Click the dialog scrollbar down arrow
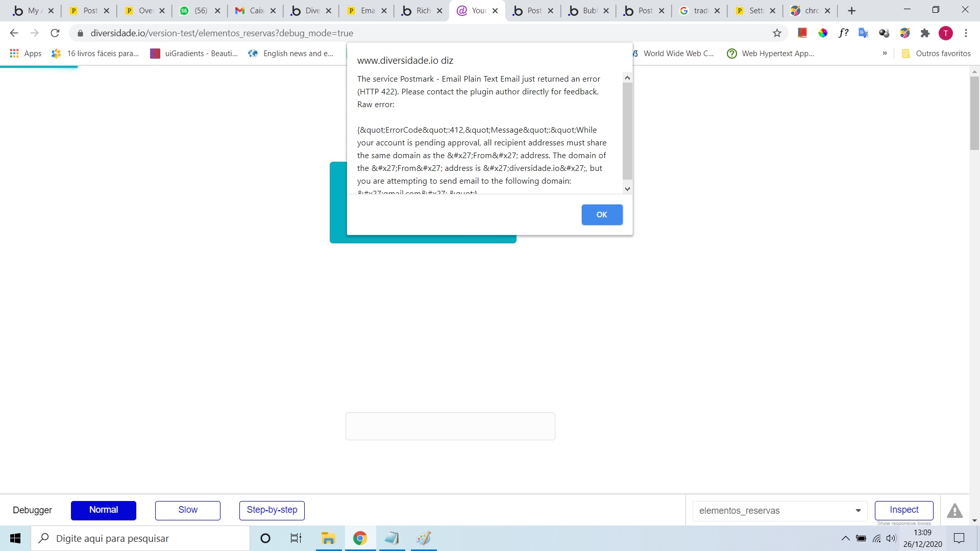980x551 pixels. [x=627, y=189]
